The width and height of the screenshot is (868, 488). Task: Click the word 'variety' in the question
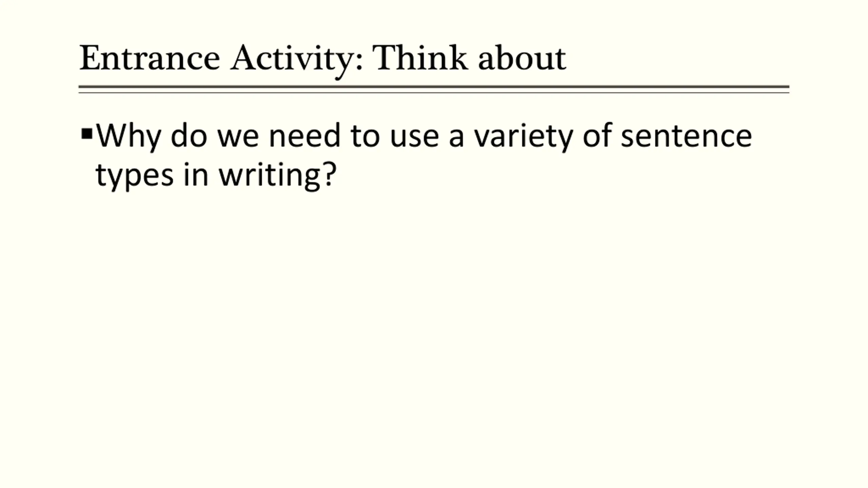[x=524, y=137]
